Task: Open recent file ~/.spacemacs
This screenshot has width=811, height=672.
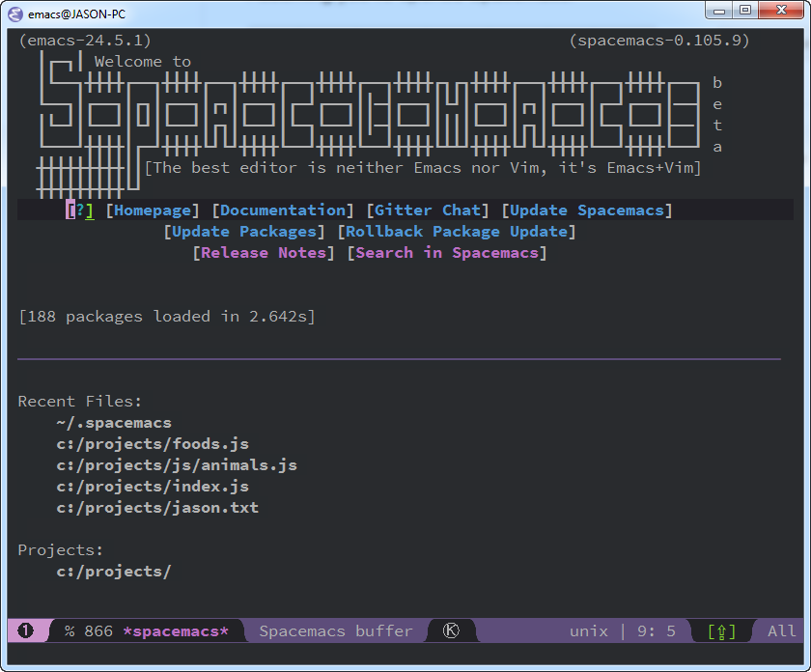Action: pos(114,423)
